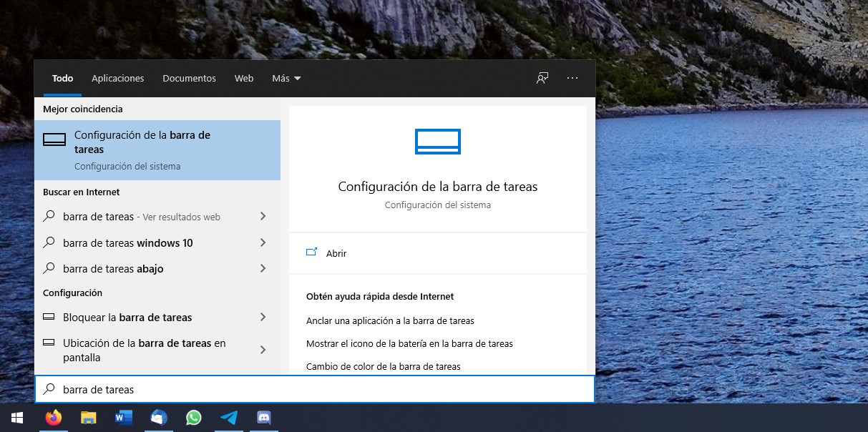Launch Microsoft Word from the taskbar
The height and width of the screenshot is (432, 868).
tap(123, 418)
